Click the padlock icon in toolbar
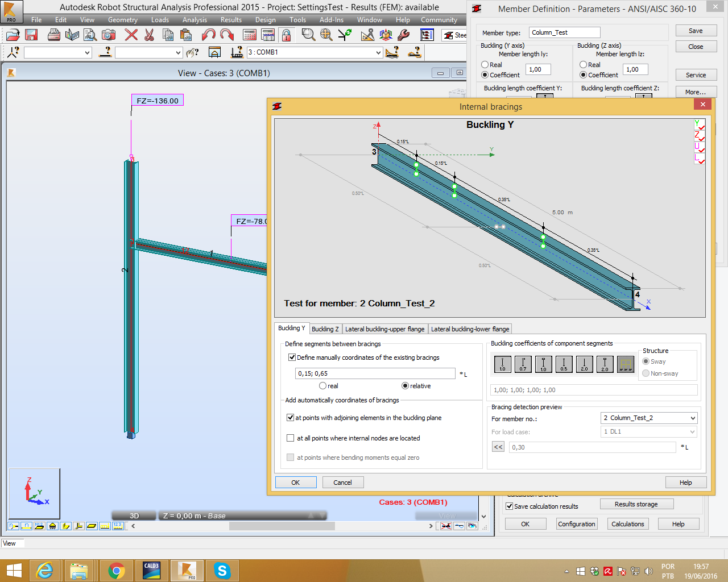The height and width of the screenshot is (582, 728). 287,35
